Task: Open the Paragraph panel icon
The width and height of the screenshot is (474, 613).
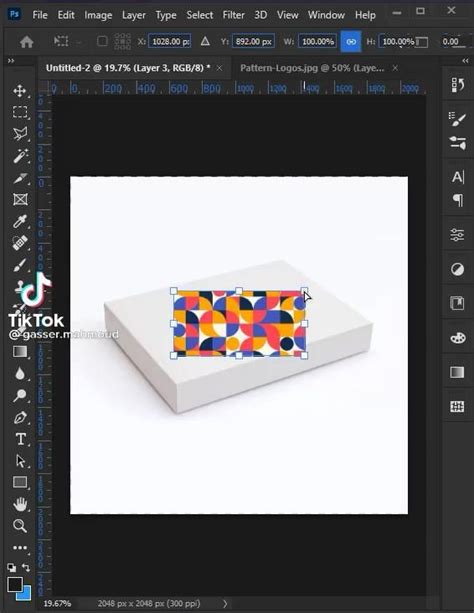Action: tap(458, 200)
